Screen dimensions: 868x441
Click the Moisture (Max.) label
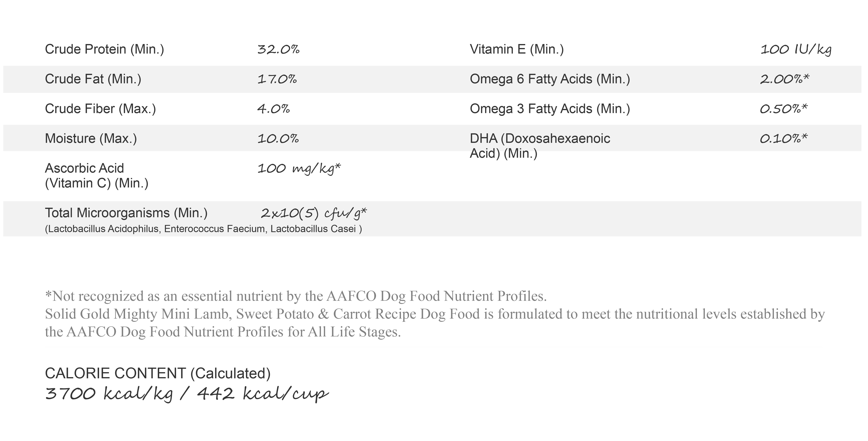click(91, 138)
